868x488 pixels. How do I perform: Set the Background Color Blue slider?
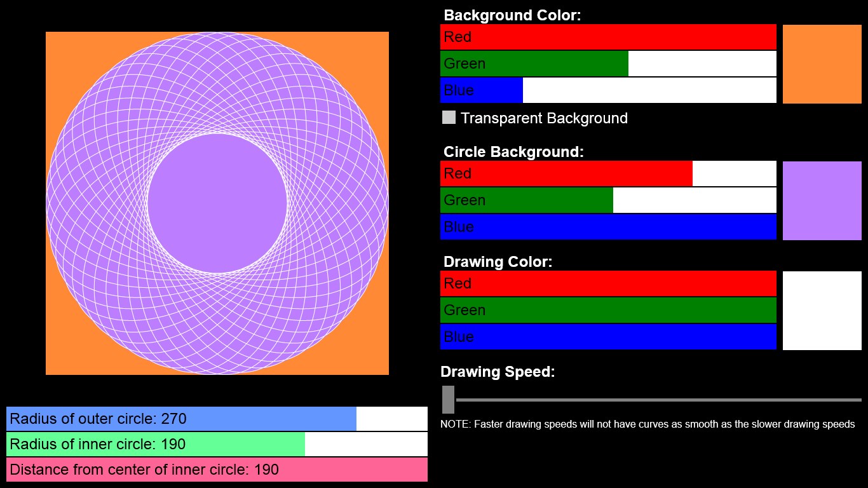607,90
